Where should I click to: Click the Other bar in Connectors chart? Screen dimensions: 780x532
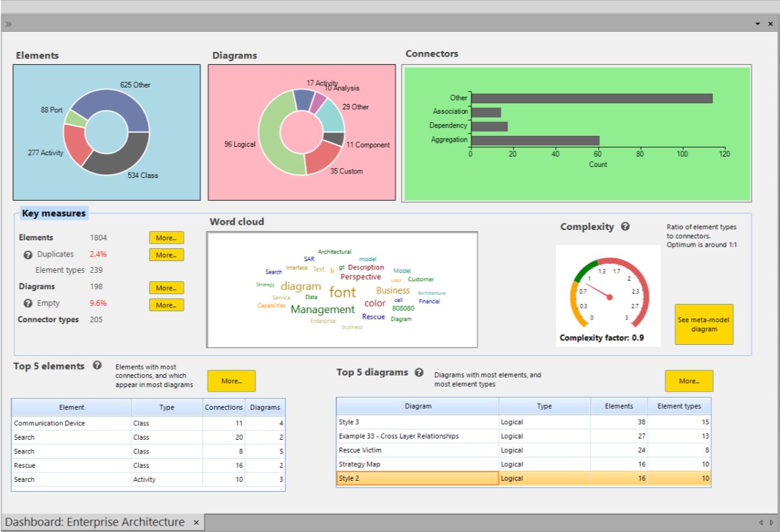[591, 98]
